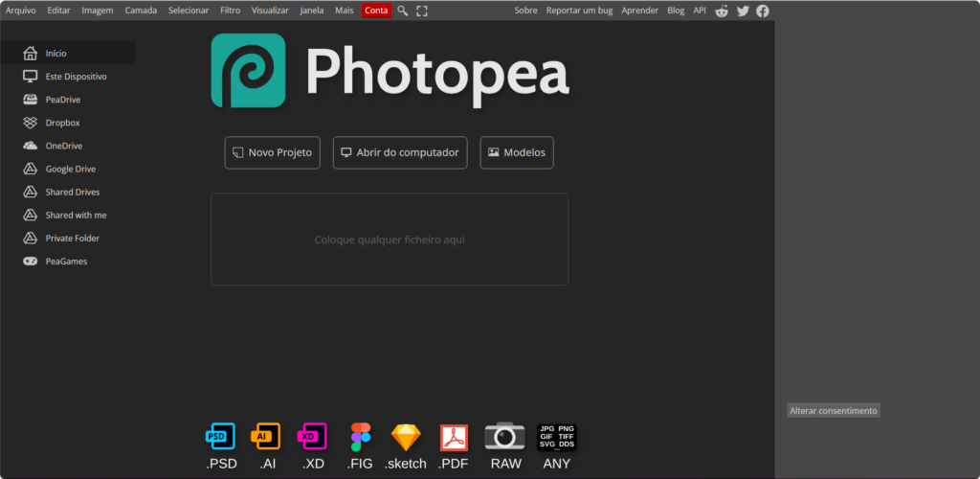
Task: Open Google Drive in the sidebar
Action: coord(68,169)
